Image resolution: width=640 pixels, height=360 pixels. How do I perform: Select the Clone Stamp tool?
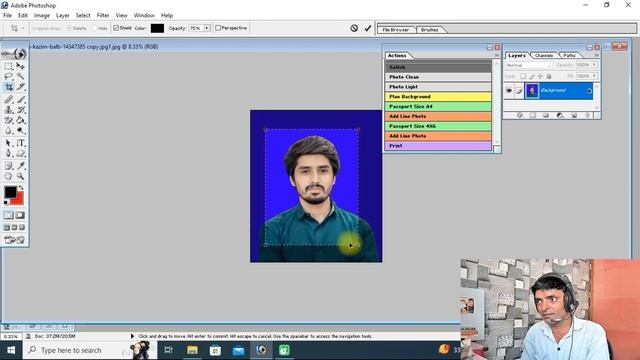click(x=9, y=110)
